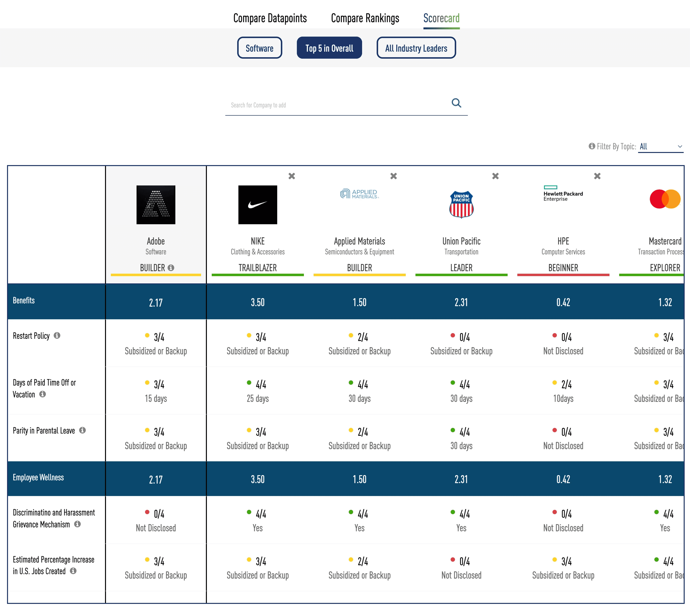Remove Applied Materials using the X icon
690x616 pixels.
(x=393, y=176)
